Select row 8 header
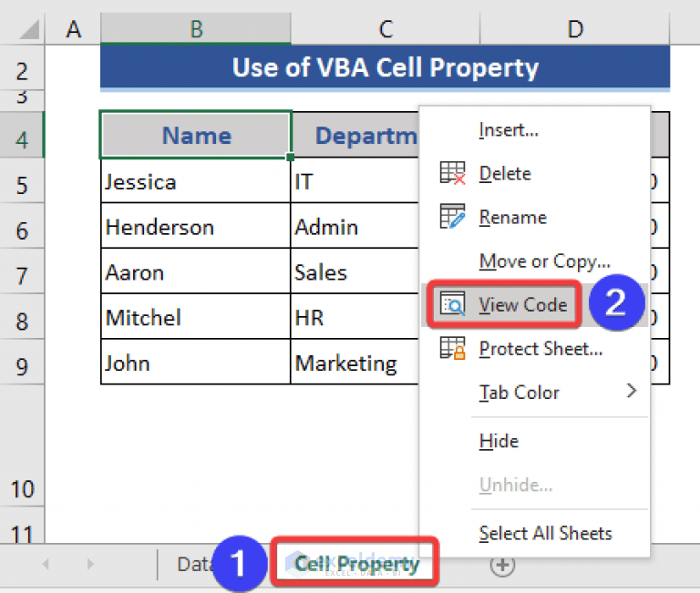This screenshot has height=593, width=700. pos(22,317)
